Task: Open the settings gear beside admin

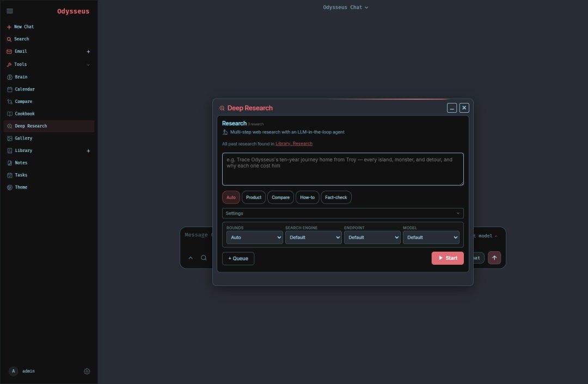Action: [x=87, y=371]
